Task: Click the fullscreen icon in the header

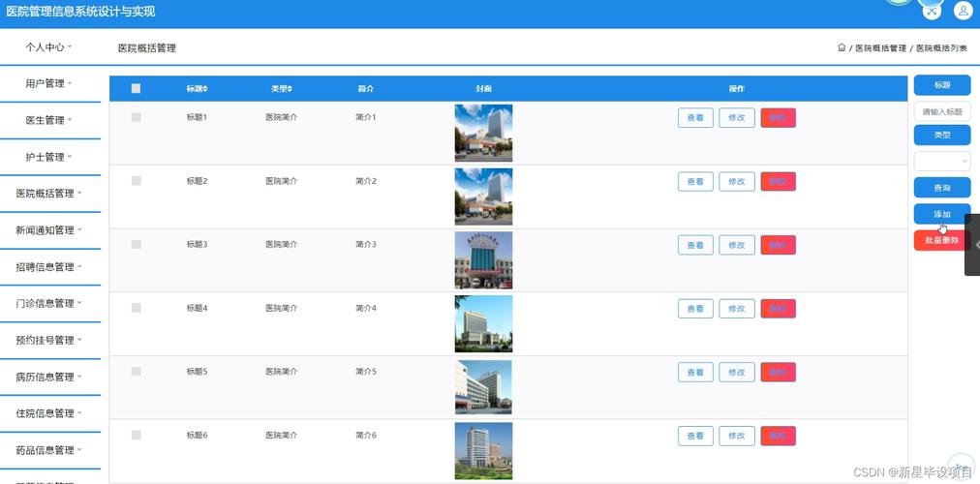Action: 932,11
